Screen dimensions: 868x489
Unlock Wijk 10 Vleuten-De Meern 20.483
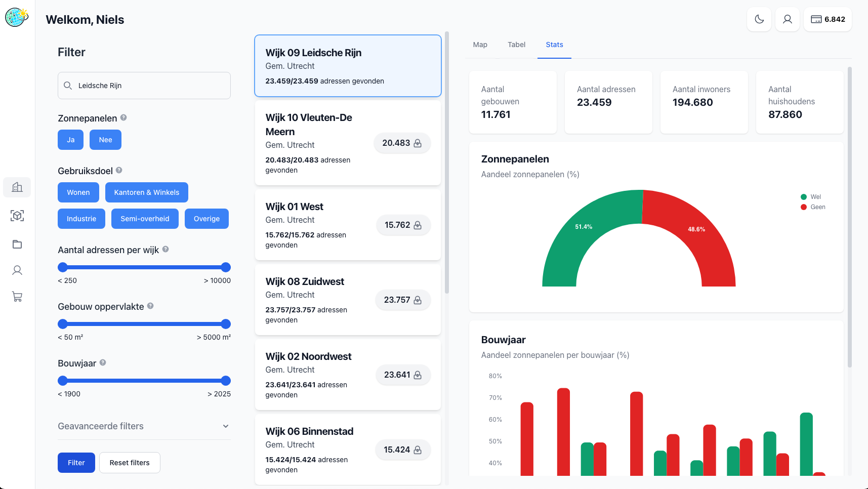click(402, 143)
